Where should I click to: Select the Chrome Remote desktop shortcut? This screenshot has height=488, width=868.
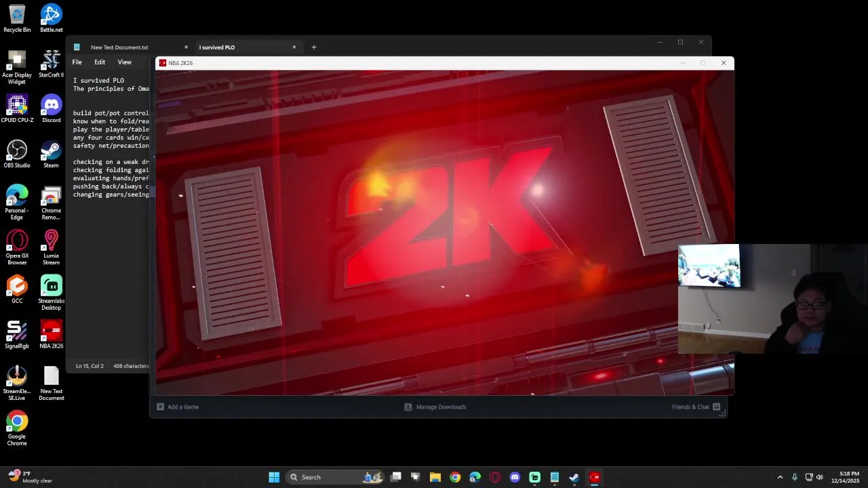click(x=51, y=203)
